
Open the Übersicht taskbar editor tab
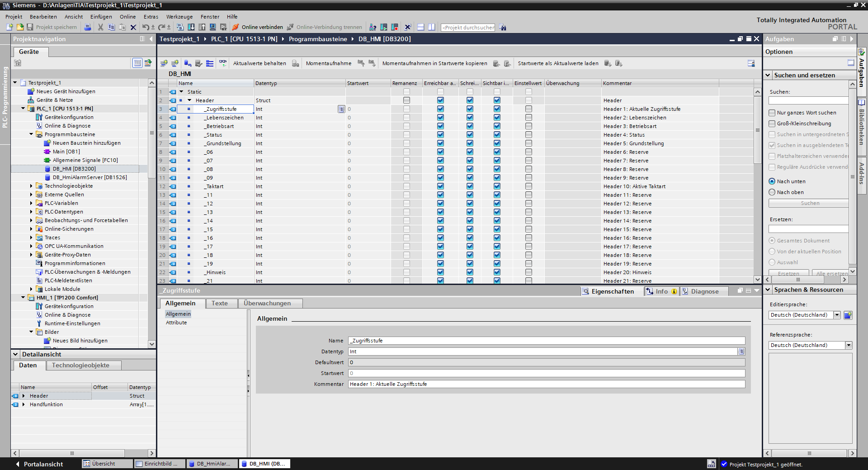(x=107, y=464)
